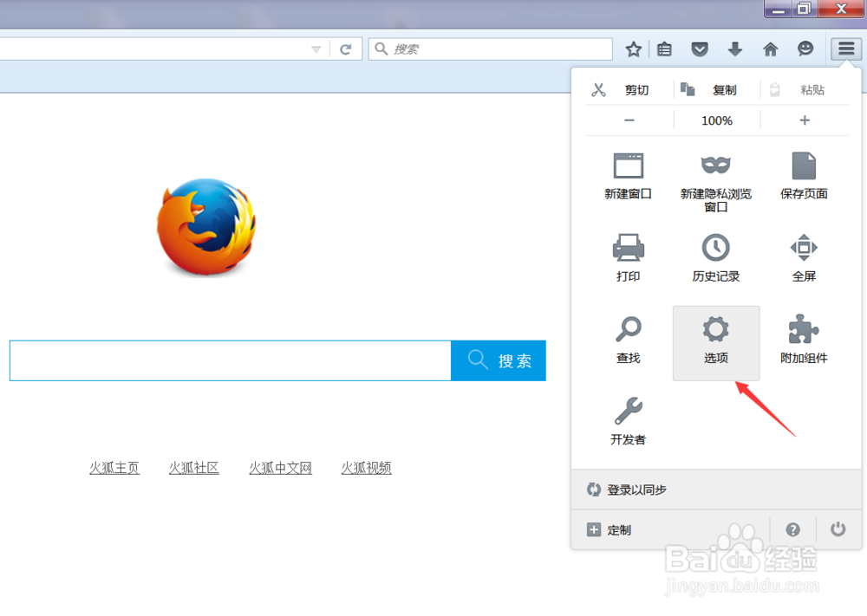Expand the URL bar history dropdown arrow
This screenshot has width=867, height=616.
pos(316,49)
